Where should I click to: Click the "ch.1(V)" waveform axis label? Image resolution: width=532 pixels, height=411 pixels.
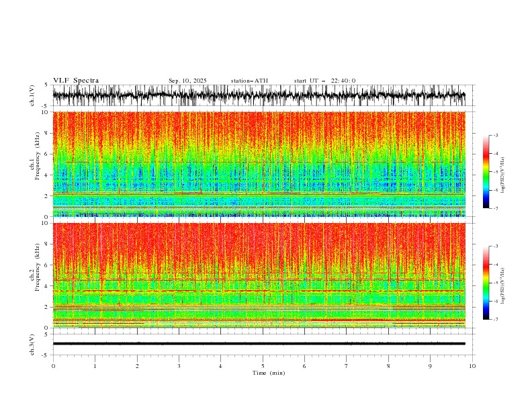(32, 95)
